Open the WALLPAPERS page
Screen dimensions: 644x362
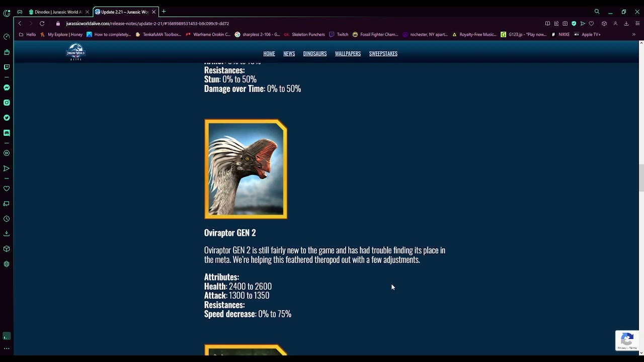coord(348,54)
